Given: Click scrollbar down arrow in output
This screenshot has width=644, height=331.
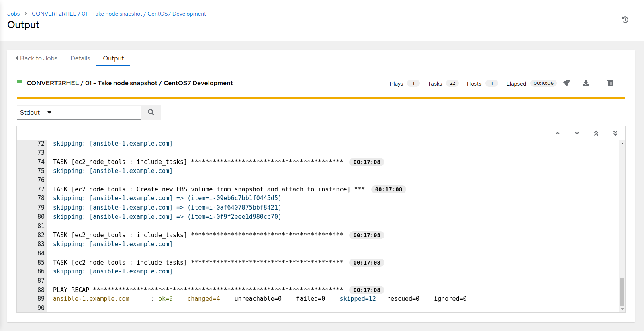Looking at the screenshot, I should pos(622,309).
